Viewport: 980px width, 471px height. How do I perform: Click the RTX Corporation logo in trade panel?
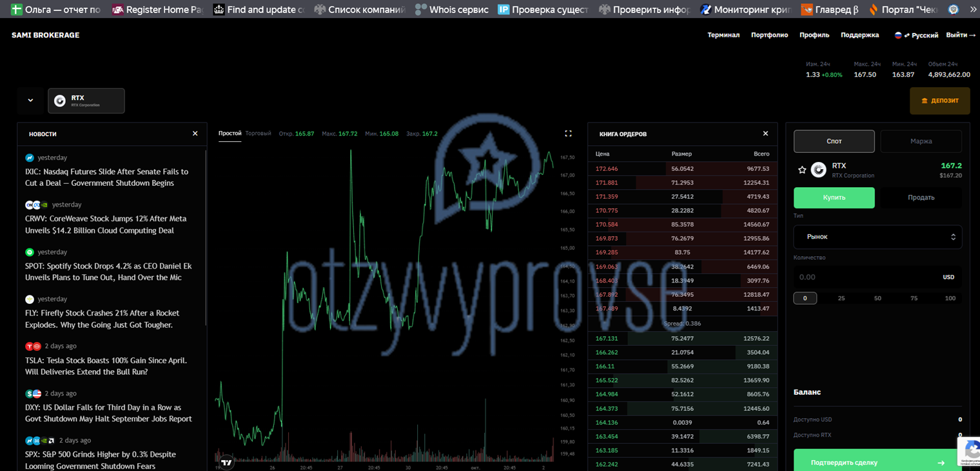pos(819,170)
